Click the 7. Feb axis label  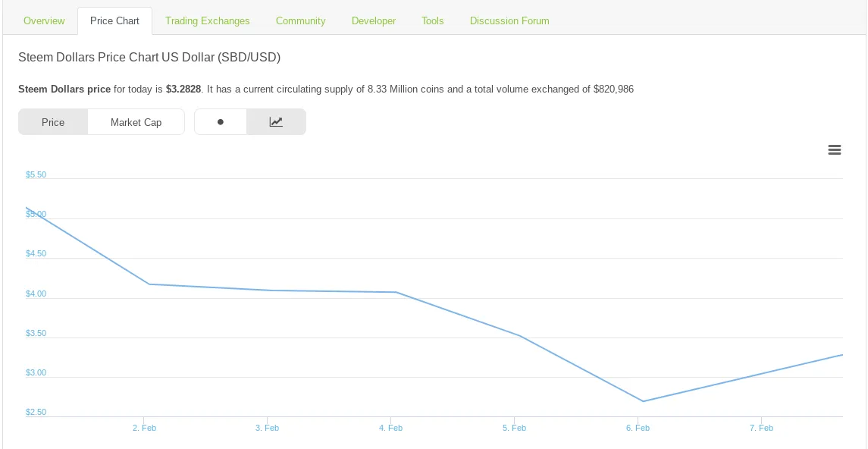pos(762,428)
